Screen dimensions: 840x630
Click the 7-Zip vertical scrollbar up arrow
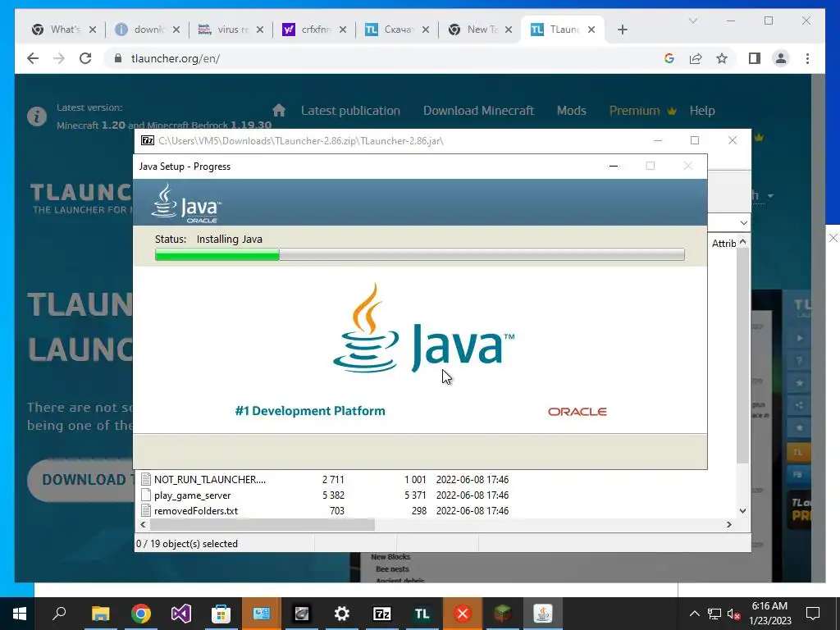tap(742, 242)
